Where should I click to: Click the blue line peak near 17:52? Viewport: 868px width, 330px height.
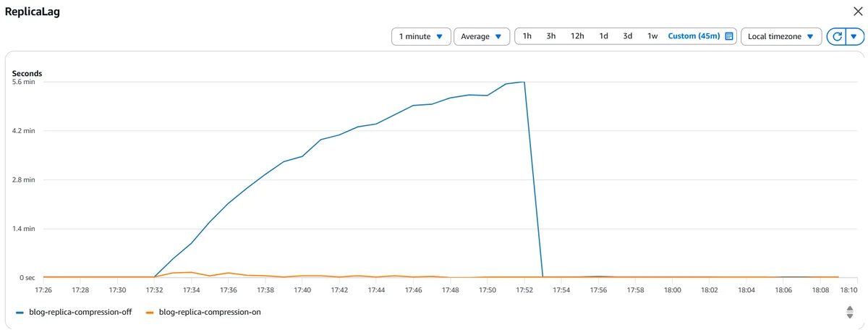click(x=524, y=82)
